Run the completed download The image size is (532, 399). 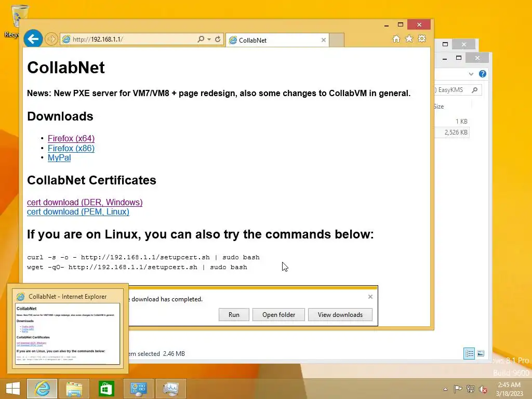coord(234,314)
